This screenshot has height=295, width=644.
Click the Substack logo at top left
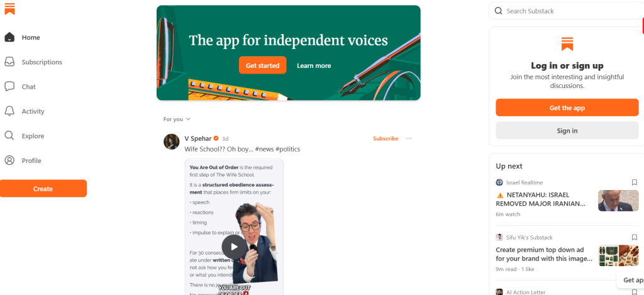pyautogui.click(x=9, y=9)
